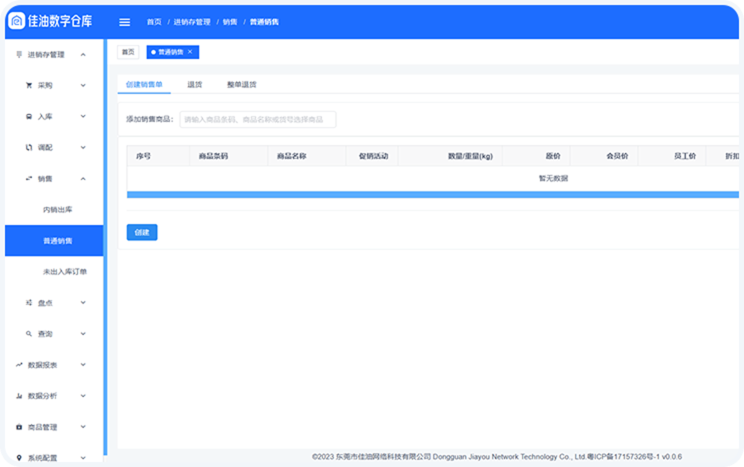Collapse the 销售 submenu chevron
The width and height of the screenshot is (744, 467).
click(83, 179)
